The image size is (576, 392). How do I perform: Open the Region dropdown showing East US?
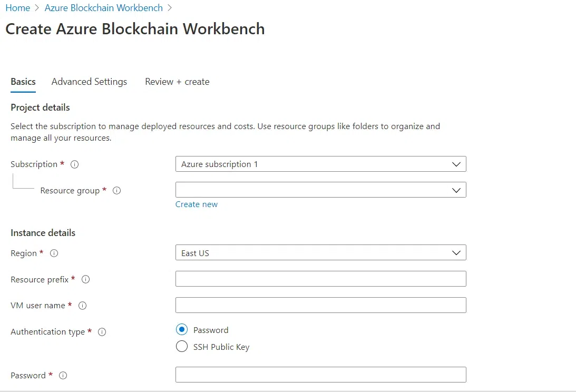pos(321,253)
